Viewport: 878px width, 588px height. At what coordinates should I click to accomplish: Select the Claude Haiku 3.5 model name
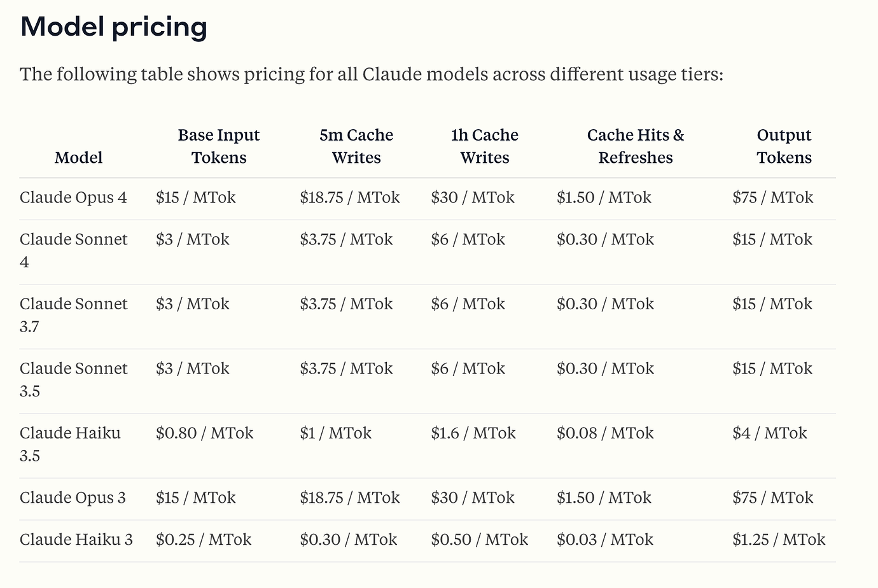pos(70,444)
